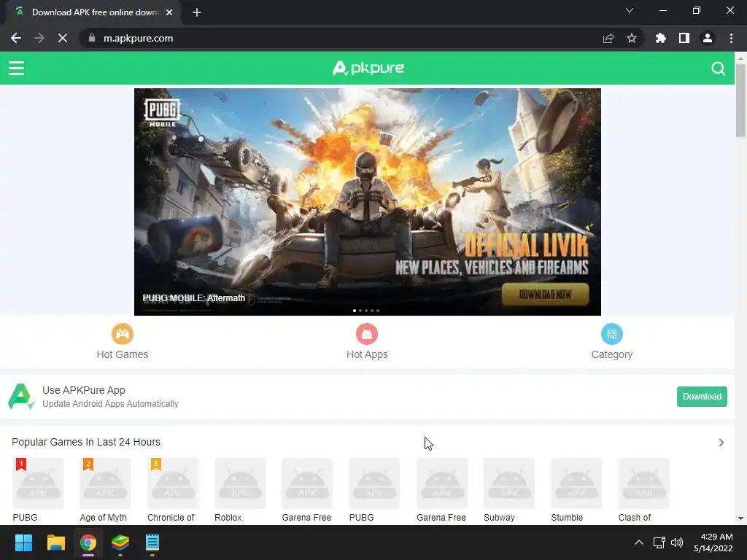Open the Clash of game thumbnail

(x=643, y=483)
